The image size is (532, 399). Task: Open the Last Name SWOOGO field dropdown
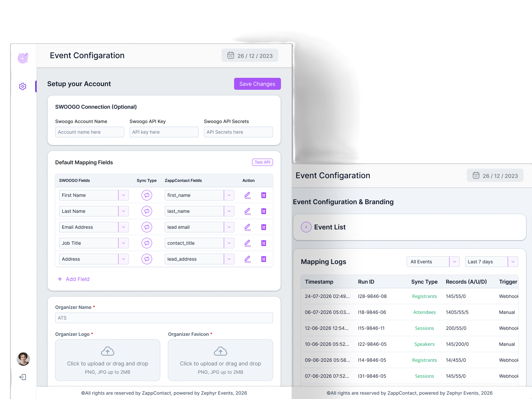click(x=123, y=211)
